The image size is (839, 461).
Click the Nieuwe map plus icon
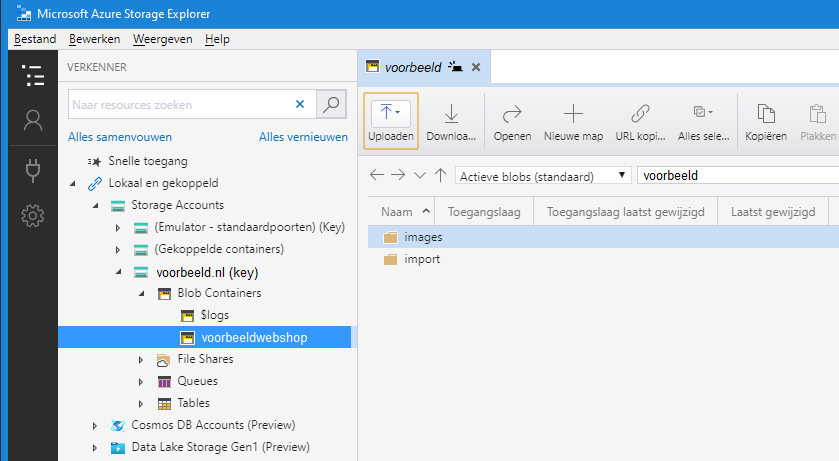(x=573, y=114)
